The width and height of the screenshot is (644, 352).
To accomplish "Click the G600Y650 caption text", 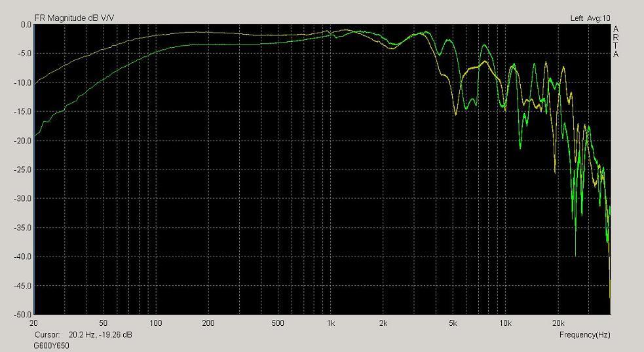I will (51, 345).
